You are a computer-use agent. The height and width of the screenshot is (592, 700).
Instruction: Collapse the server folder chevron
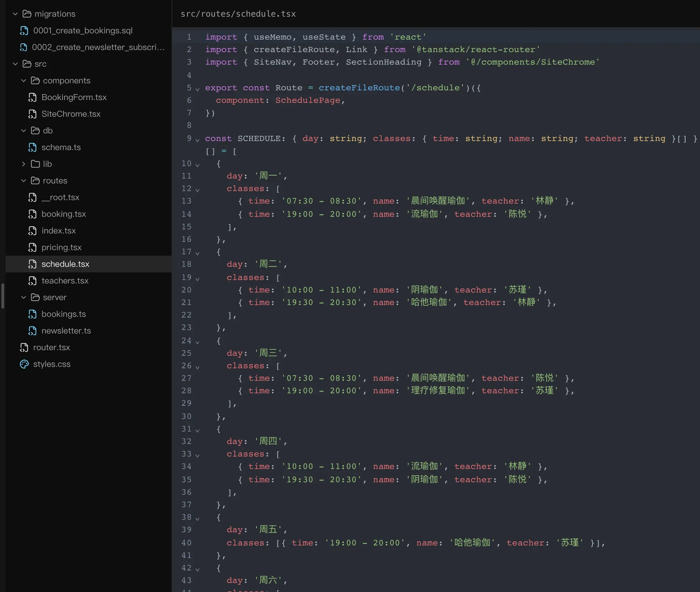24,297
